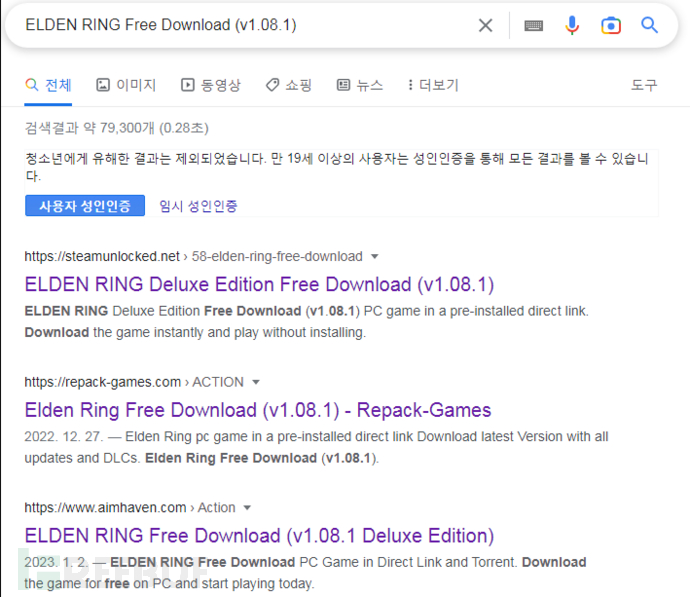
Task: Open the 도구 (Tools) options
Action: click(x=644, y=85)
